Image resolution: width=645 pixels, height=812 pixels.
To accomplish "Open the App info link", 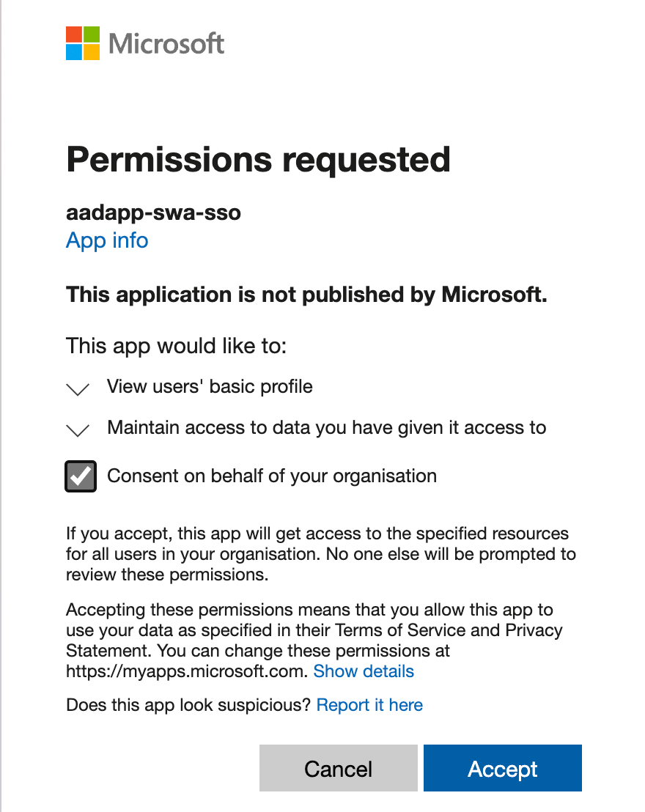I will [x=107, y=240].
